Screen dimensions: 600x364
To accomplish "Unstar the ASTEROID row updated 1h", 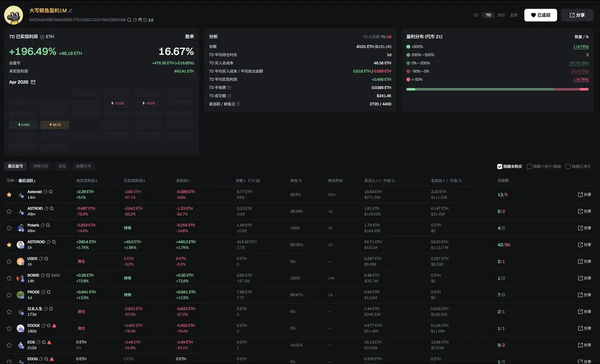I will coord(9,244).
